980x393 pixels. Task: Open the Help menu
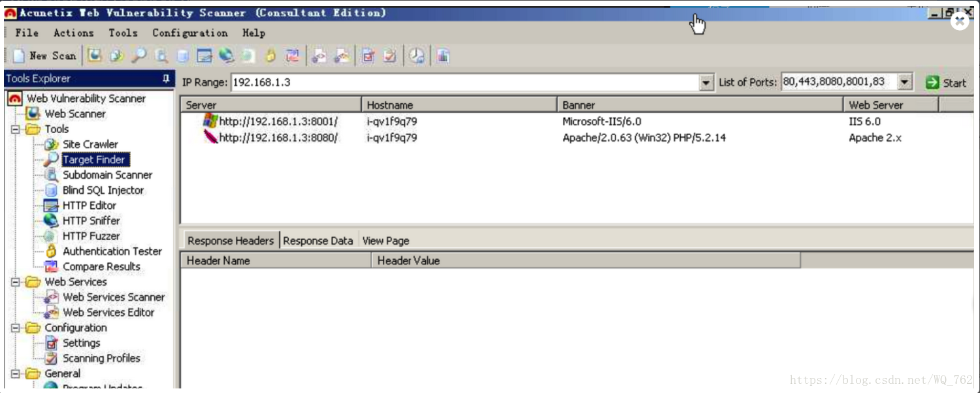coord(253,33)
